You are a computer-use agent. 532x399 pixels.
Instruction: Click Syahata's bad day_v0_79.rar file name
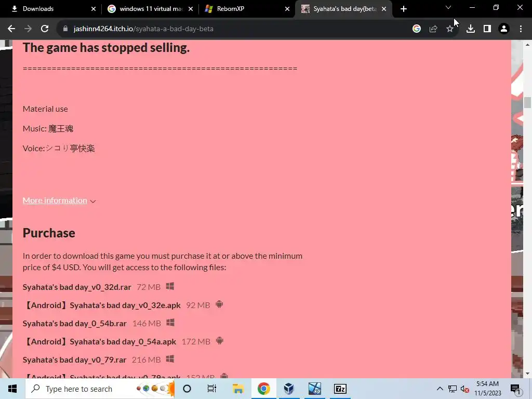[x=74, y=360]
